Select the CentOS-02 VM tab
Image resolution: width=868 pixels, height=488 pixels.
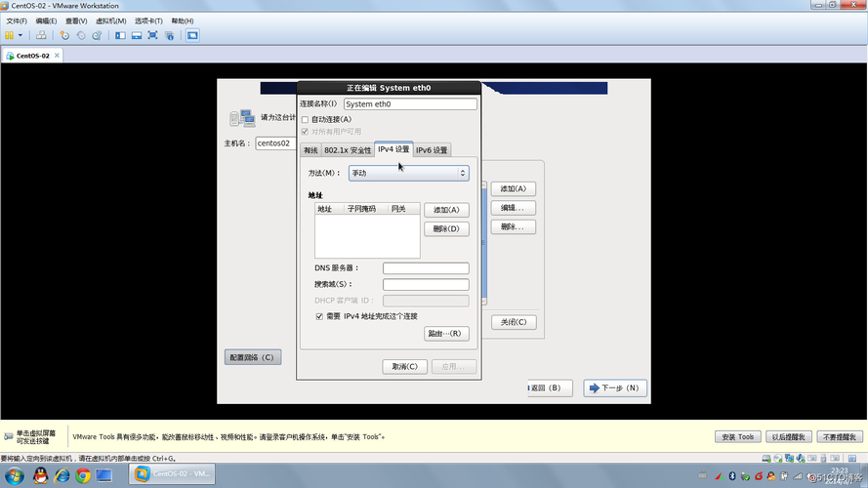click(x=32, y=56)
